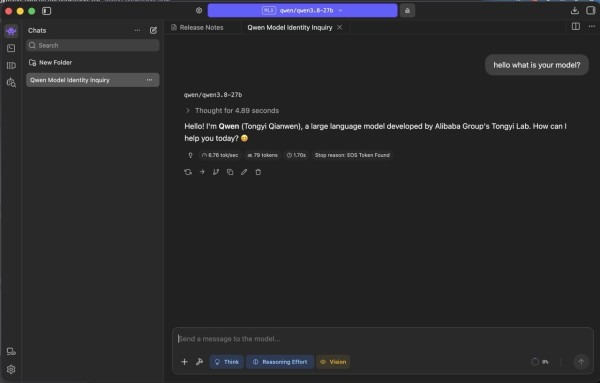
Task: Create a New Folder in chats
Action: (x=51, y=62)
